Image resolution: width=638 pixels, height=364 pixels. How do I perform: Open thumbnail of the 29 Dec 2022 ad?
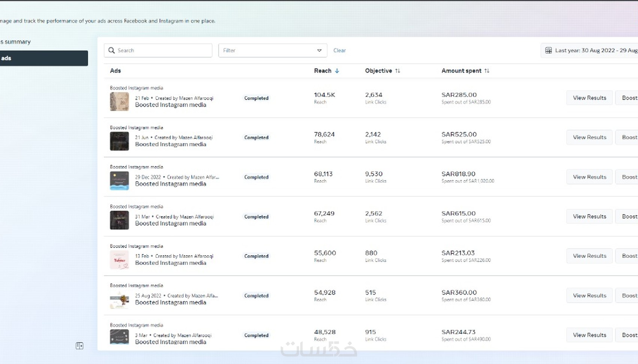(119, 180)
